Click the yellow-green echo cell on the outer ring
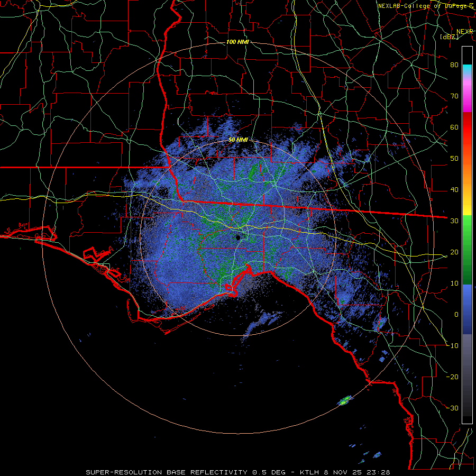This screenshot has width=476, height=476. pyautogui.click(x=344, y=401)
